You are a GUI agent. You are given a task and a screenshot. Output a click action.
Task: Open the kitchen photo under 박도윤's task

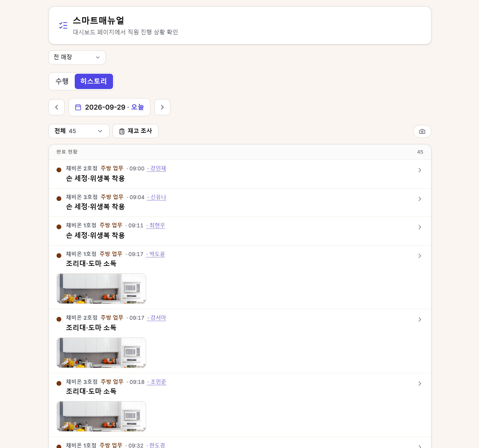pos(101,288)
